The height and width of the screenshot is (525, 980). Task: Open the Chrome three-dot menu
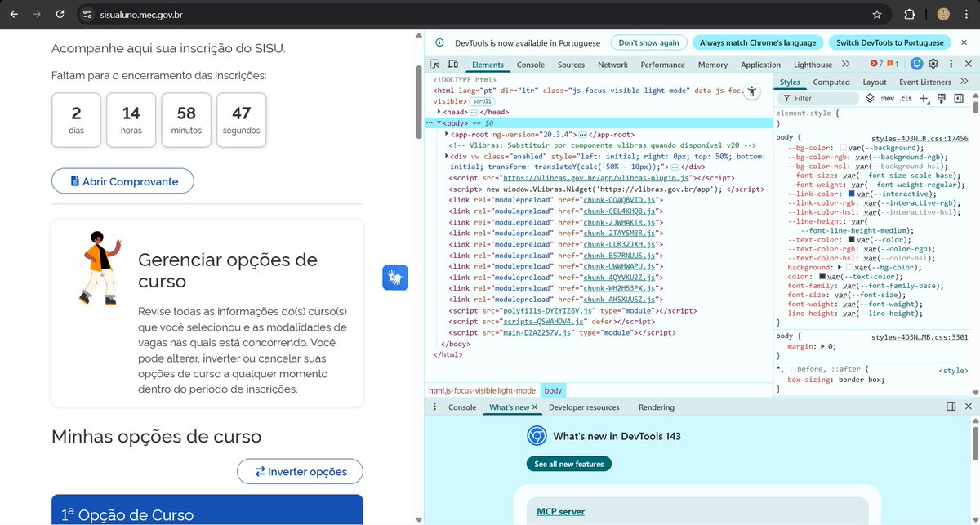[x=966, y=15]
